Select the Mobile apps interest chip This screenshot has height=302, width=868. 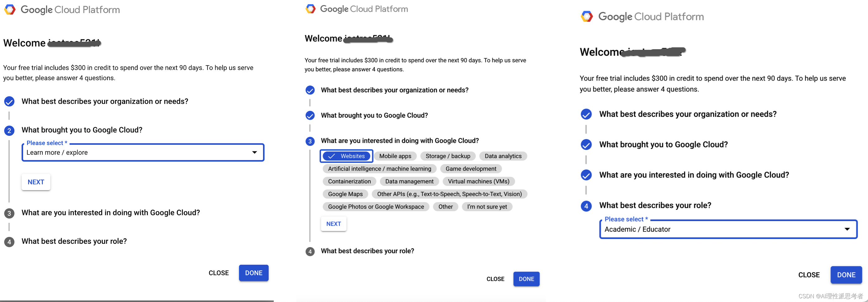[x=395, y=156]
